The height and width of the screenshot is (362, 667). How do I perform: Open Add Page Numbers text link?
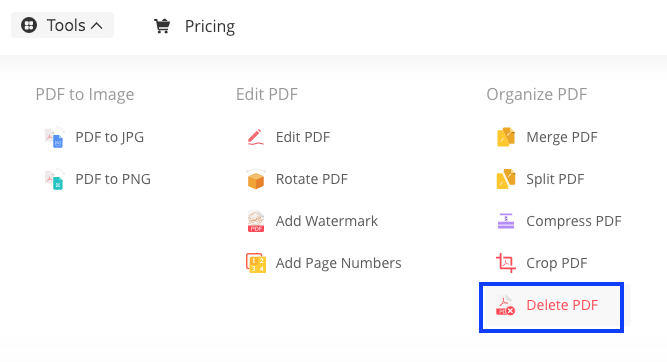pyautogui.click(x=339, y=263)
